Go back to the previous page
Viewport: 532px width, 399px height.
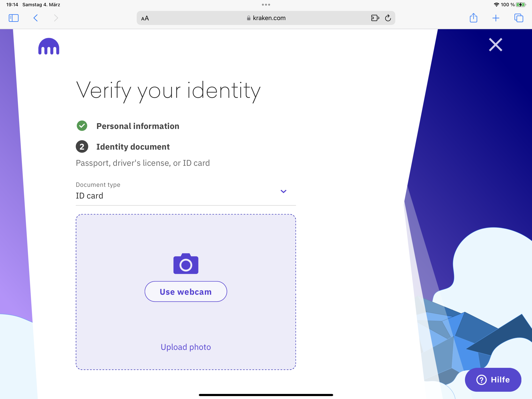[36, 18]
